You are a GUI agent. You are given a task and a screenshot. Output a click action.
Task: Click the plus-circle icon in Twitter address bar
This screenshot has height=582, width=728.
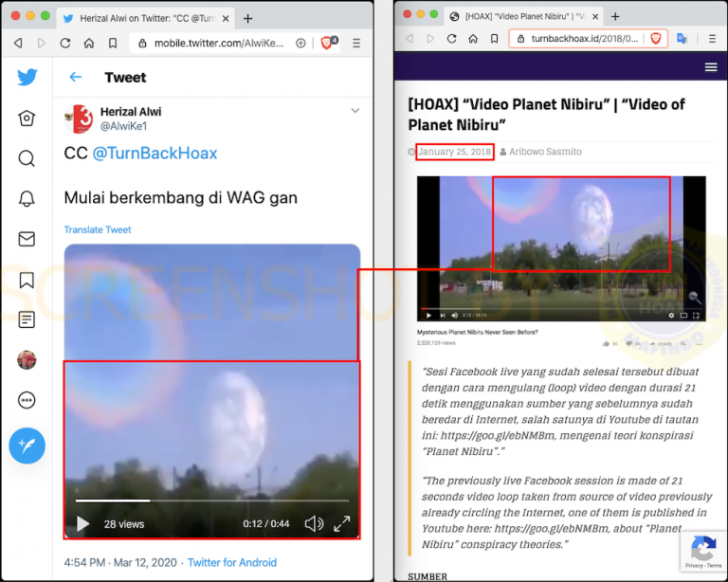pos(300,44)
